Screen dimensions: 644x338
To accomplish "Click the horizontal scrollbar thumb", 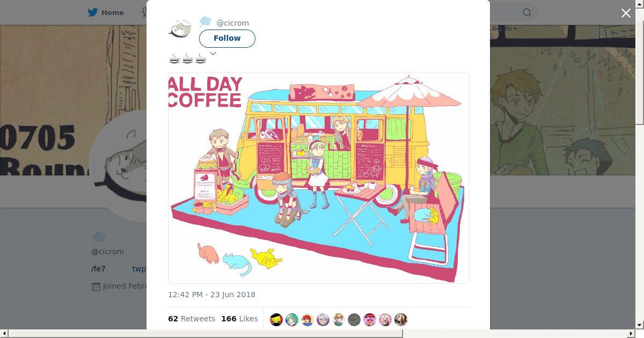I will [206, 334].
